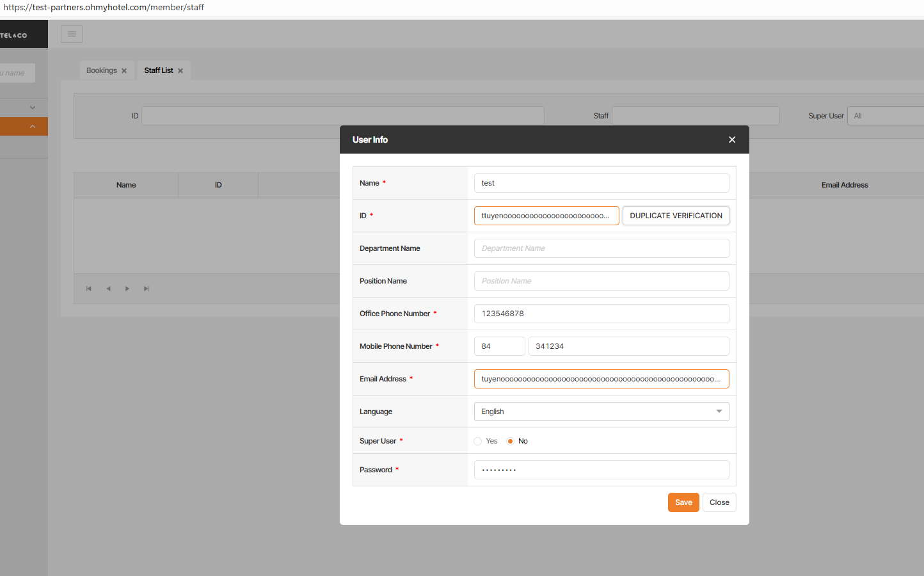Go to next page in pagination
This screenshot has height=576, width=924.
127,289
